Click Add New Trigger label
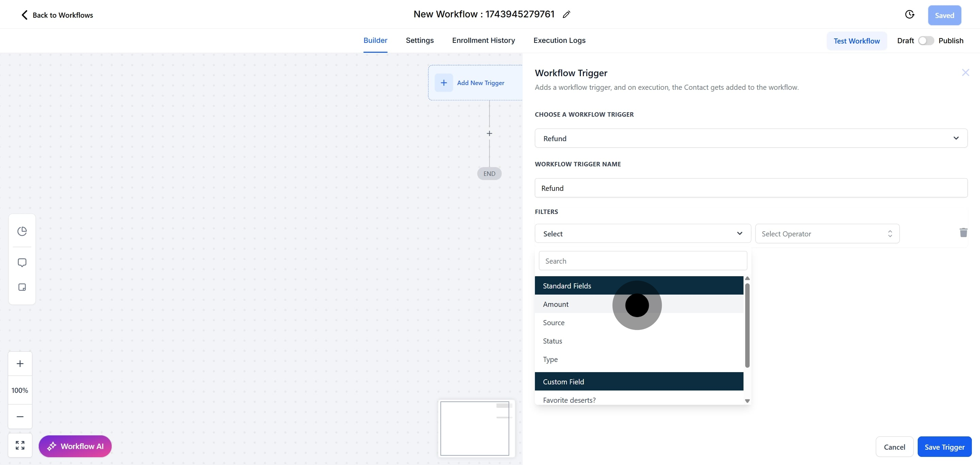Viewport: 980px width, 465px height. point(480,83)
